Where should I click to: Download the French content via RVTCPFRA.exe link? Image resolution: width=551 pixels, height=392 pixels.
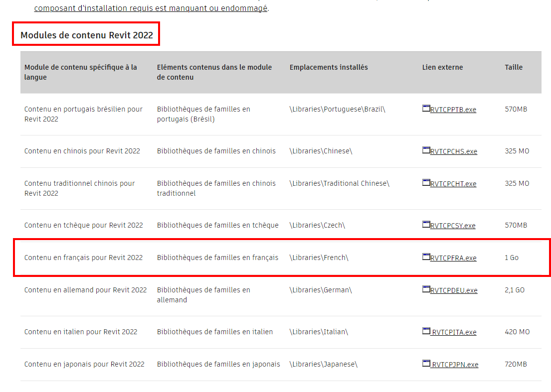(453, 258)
